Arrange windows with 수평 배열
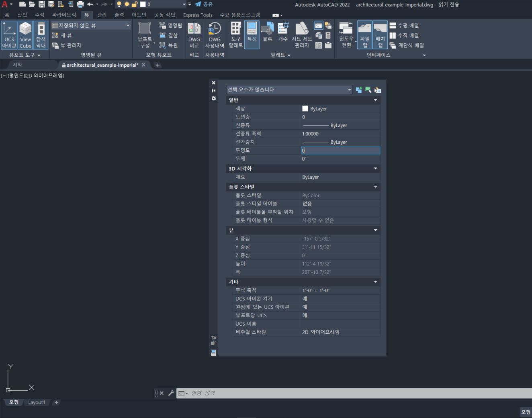Image resolution: width=532 pixels, height=418 pixels. [x=404, y=25]
